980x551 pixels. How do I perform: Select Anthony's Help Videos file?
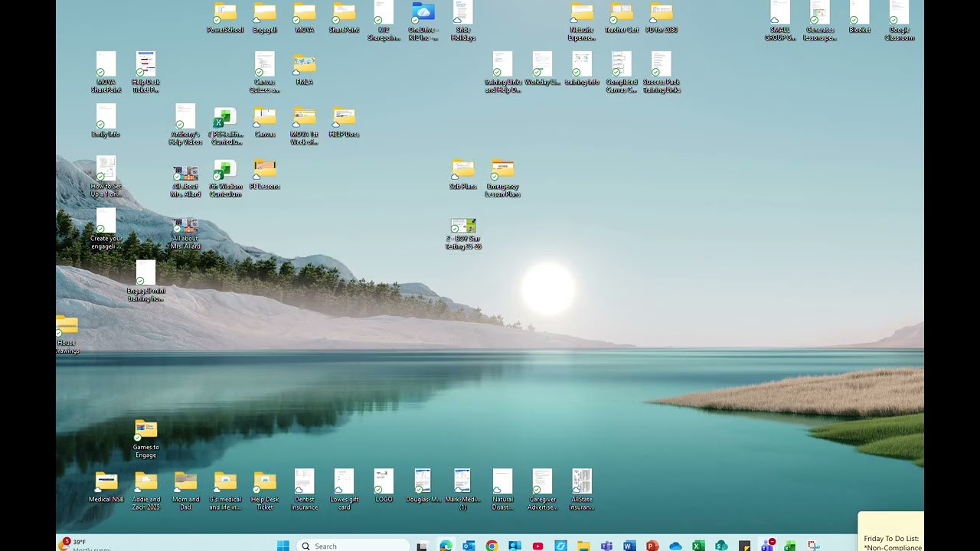tap(185, 124)
